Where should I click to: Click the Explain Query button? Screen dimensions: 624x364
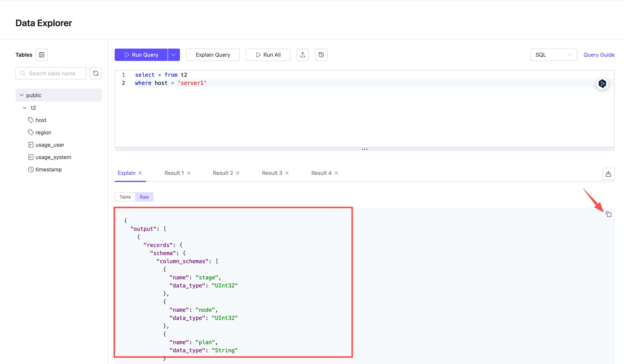[213, 55]
